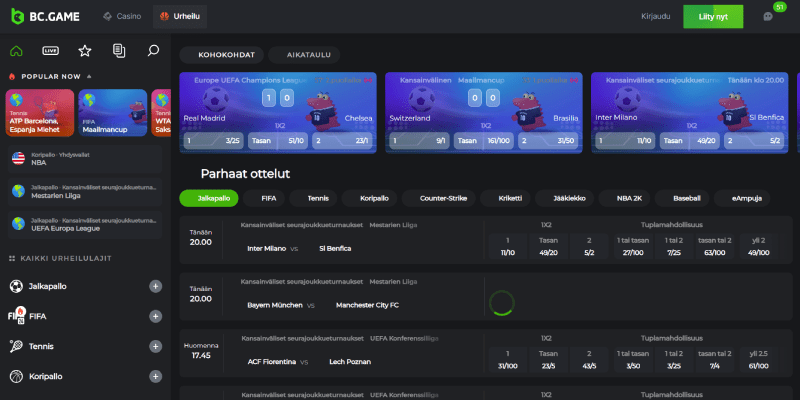Expand Tennis with plus button

pyautogui.click(x=156, y=346)
